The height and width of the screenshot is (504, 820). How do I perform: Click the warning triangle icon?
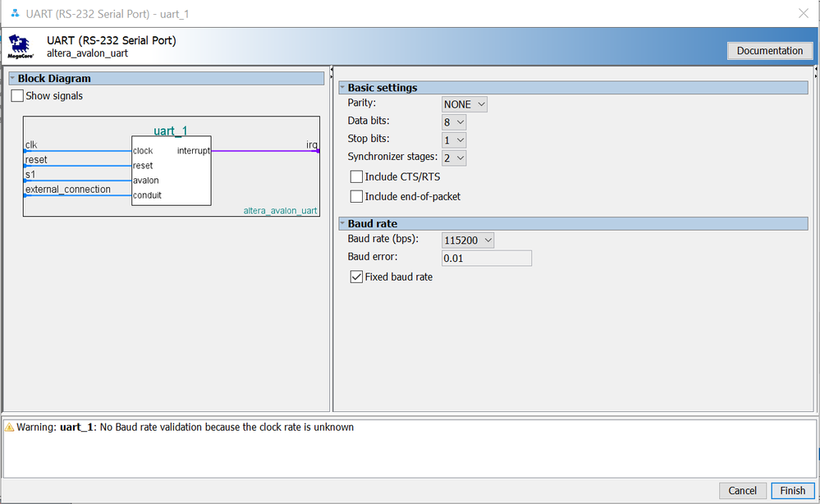click(x=10, y=428)
